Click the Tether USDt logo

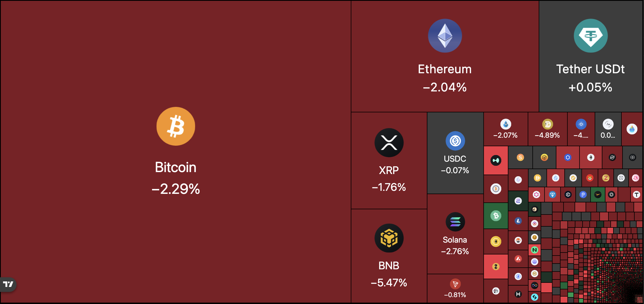(591, 36)
